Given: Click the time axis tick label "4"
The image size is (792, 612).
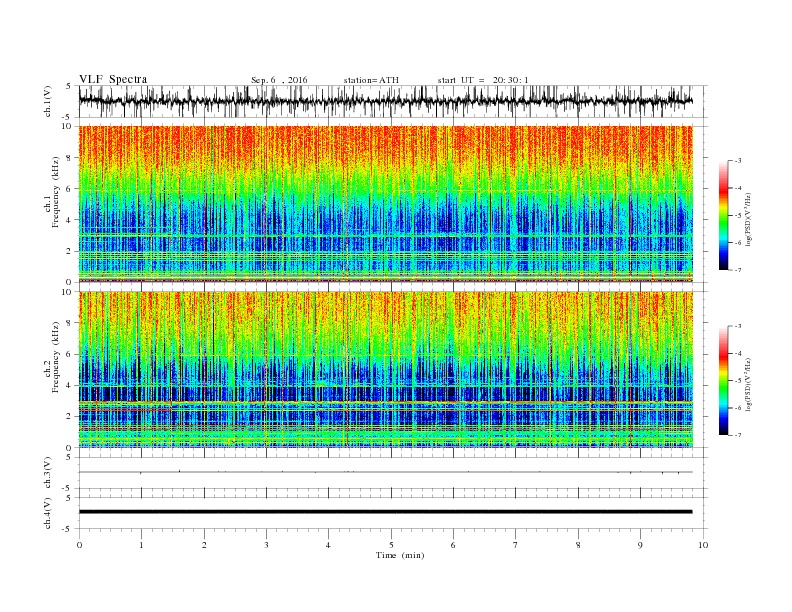Looking at the screenshot, I should 328,545.
